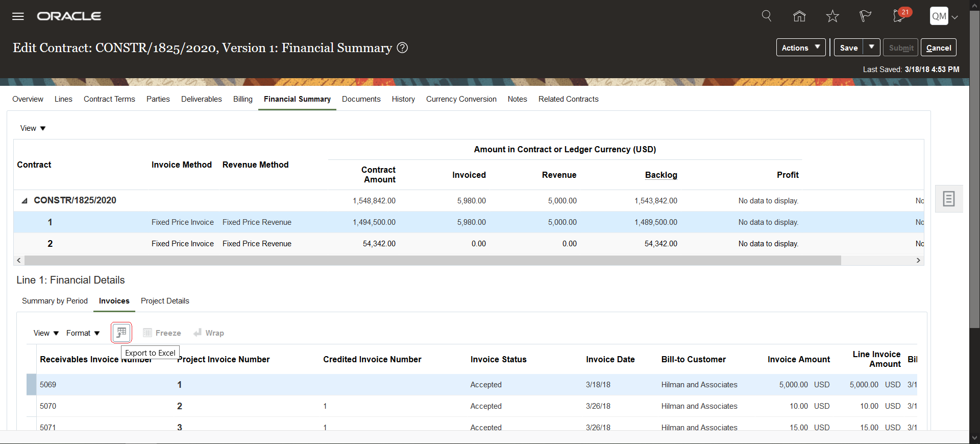The height and width of the screenshot is (444, 980).
Task: Click the Export to Excel icon
Action: [121, 333]
